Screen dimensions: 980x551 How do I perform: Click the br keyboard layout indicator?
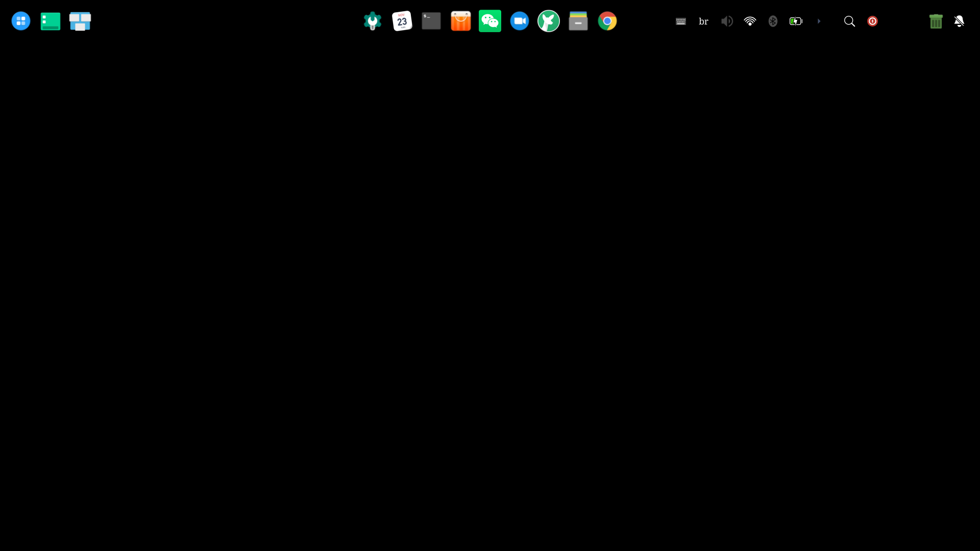tap(704, 21)
